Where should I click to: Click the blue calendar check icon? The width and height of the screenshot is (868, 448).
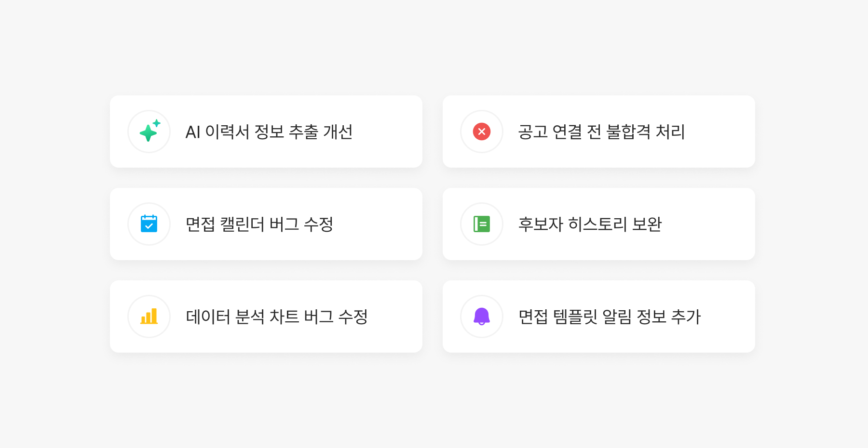pos(149,224)
